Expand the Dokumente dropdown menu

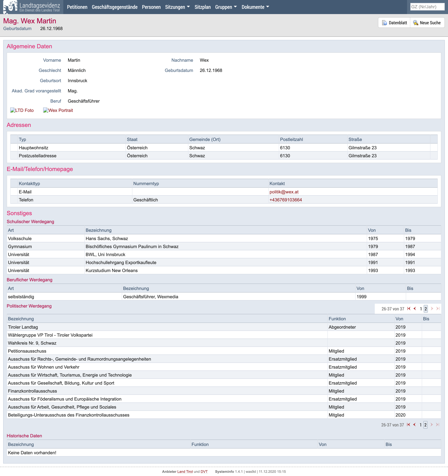(x=255, y=7)
